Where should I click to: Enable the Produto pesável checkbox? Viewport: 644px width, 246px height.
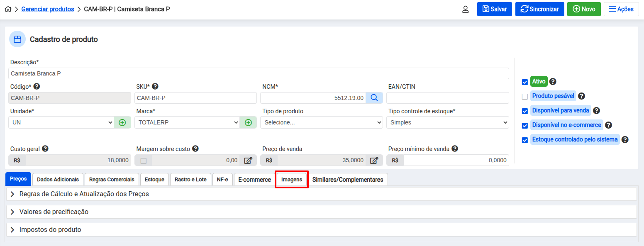click(525, 97)
